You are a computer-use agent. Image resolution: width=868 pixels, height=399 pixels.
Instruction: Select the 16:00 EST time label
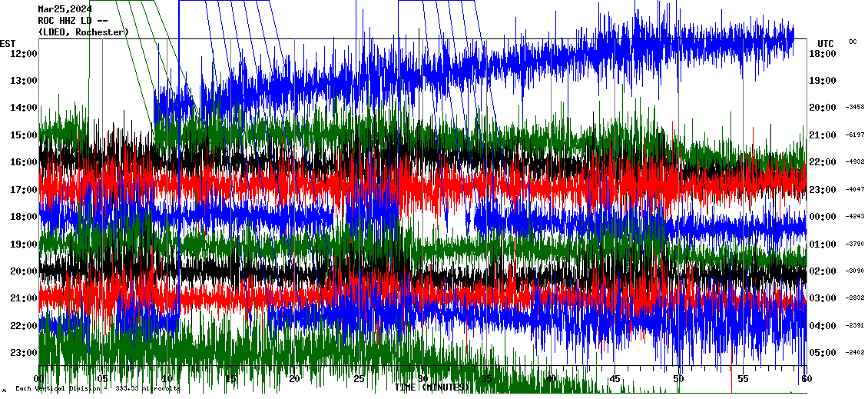[x=25, y=162]
